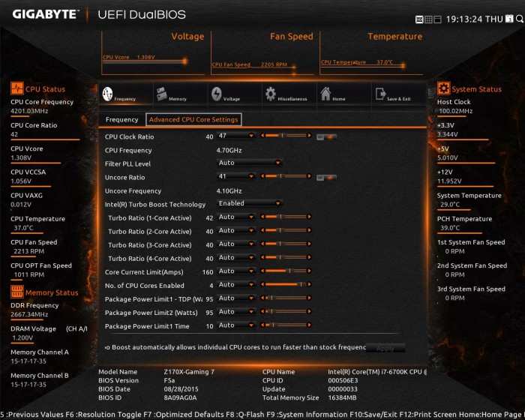The width and height of the screenshot is (525, 420).
Task: Click the CPU Frequency 4.70GHz value
Action: [x=229, y=151]
